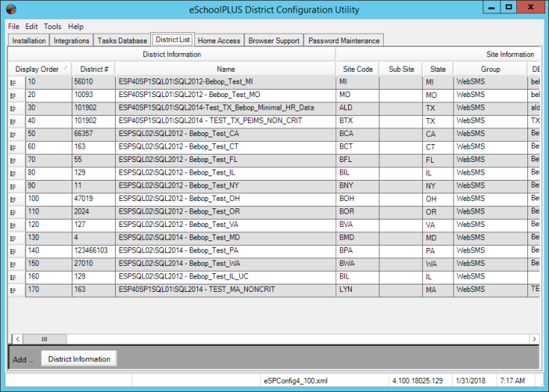
Task: Select the Bebop_Test_OH name cell
Action: (226, 199)
